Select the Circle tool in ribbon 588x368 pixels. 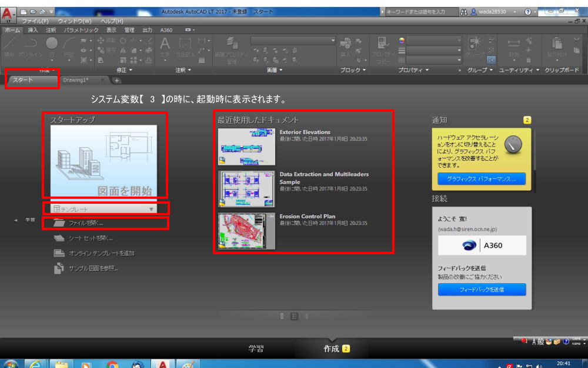click(x=52, y=46)
